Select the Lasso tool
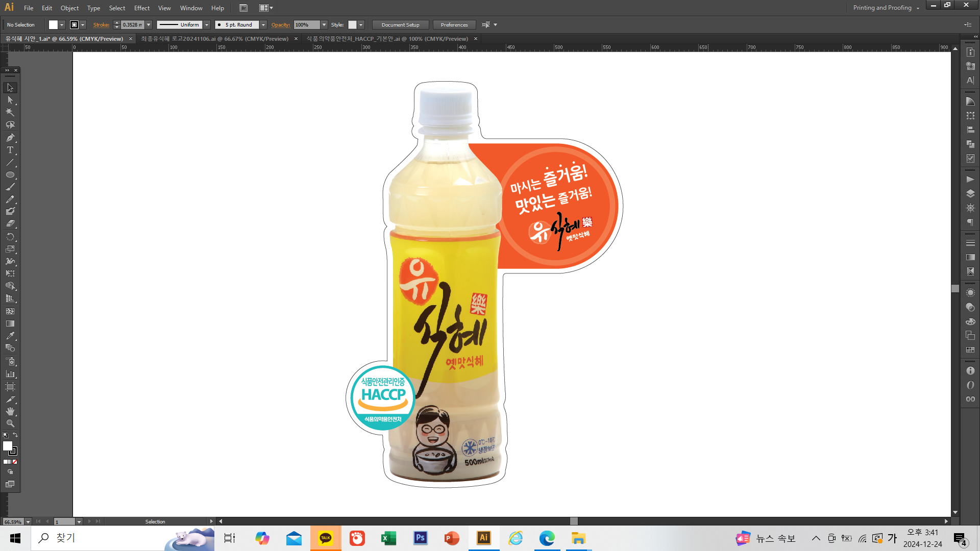This screenshot has width=980, height=551. click(10, 125)
